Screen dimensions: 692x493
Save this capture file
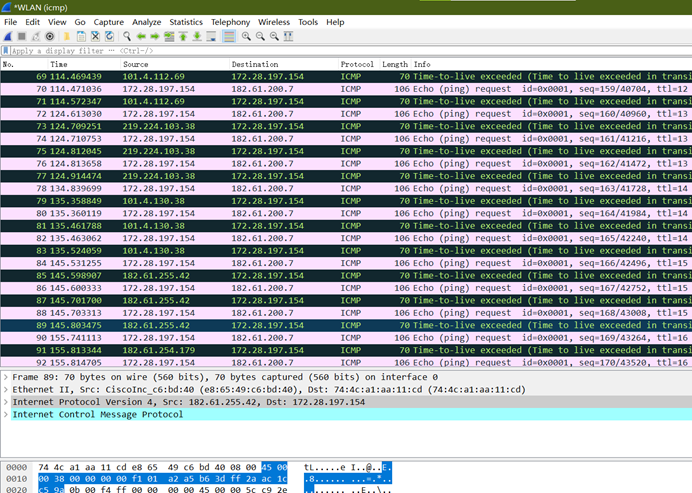pyautogui.click(x=81, y=36)
